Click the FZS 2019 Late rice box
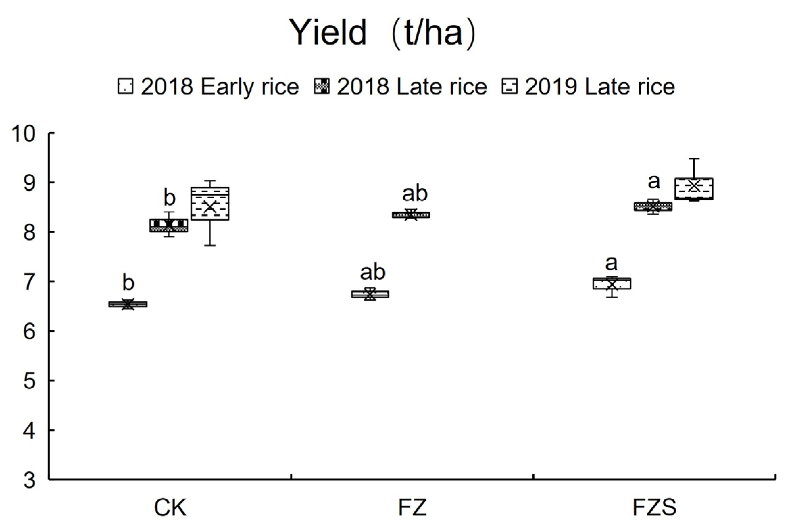This screenshot has width=794, height=532. click(694, 188)
